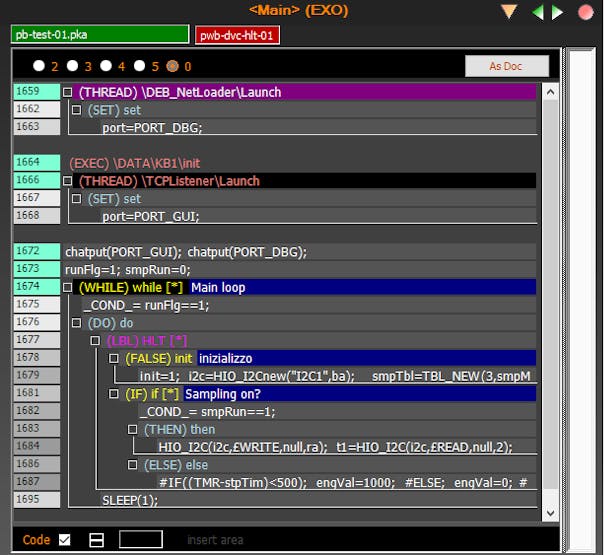Select radio button labeled 3
The width and height of the screenshot is (607, 555).
click(72, 66)
